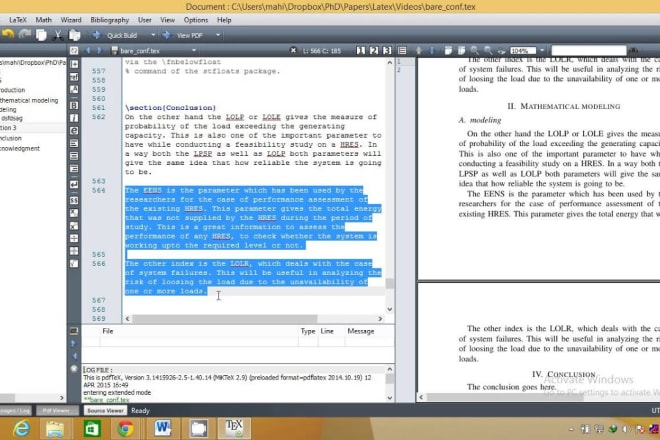Apply bold with the B icon
Viewport: 660px width, 440px height.
pyautogui.click(x=74, y=105)
